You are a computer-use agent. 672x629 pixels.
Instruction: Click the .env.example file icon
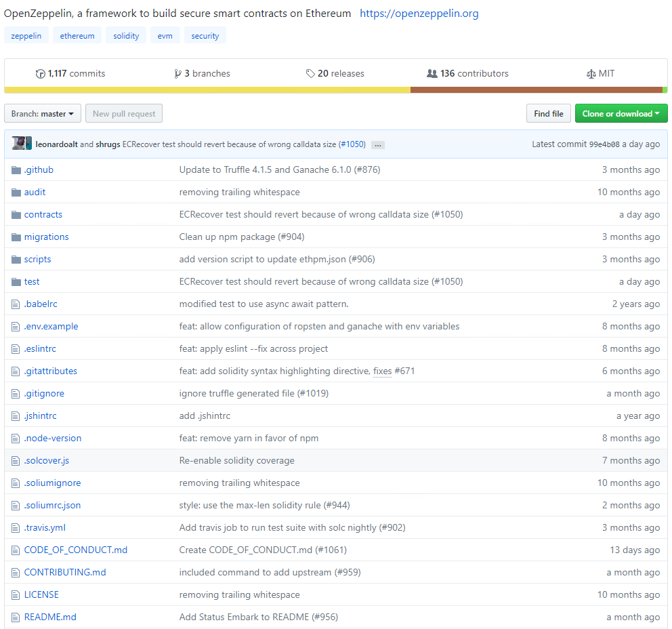16,327
